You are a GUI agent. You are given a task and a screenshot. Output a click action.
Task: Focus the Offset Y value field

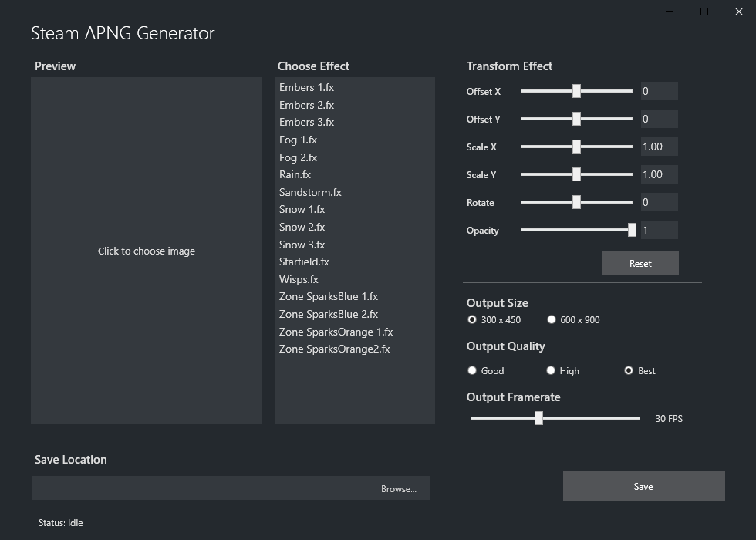click(659, 119)
